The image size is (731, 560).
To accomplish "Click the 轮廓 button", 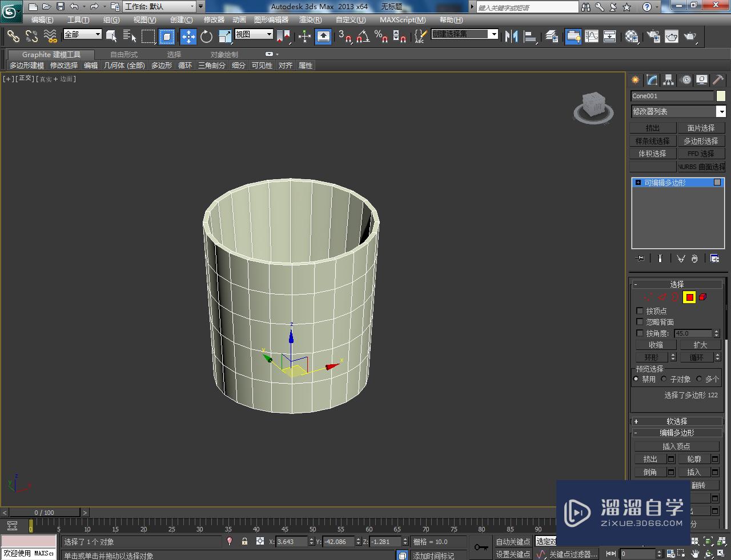I will 694,459.
